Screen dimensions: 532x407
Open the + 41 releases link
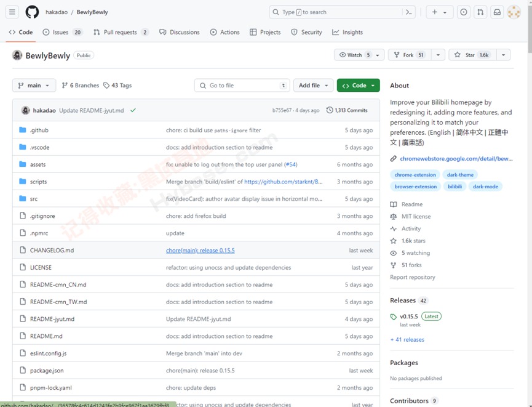[x=407, y=339]
